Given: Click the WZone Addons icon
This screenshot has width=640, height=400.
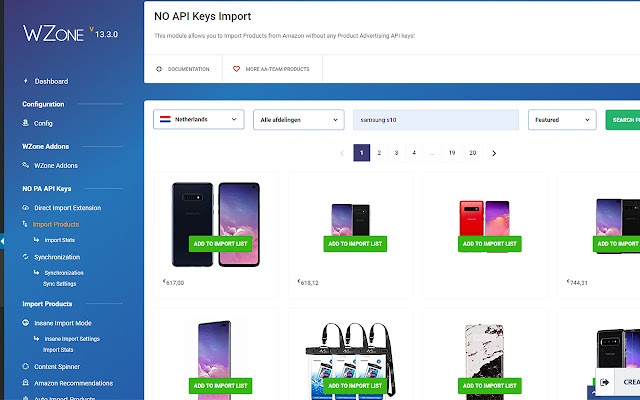Looking at the screenshot, I should click(x=25, y=165).
